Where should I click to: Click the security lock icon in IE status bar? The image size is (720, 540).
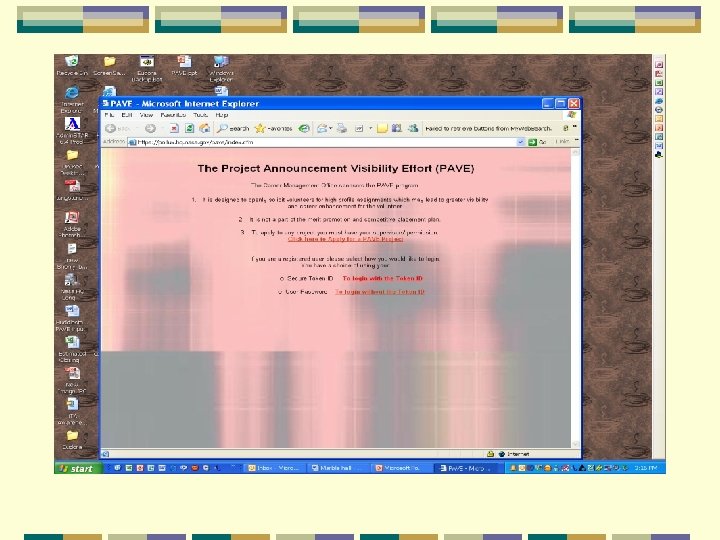coord(490,454)
